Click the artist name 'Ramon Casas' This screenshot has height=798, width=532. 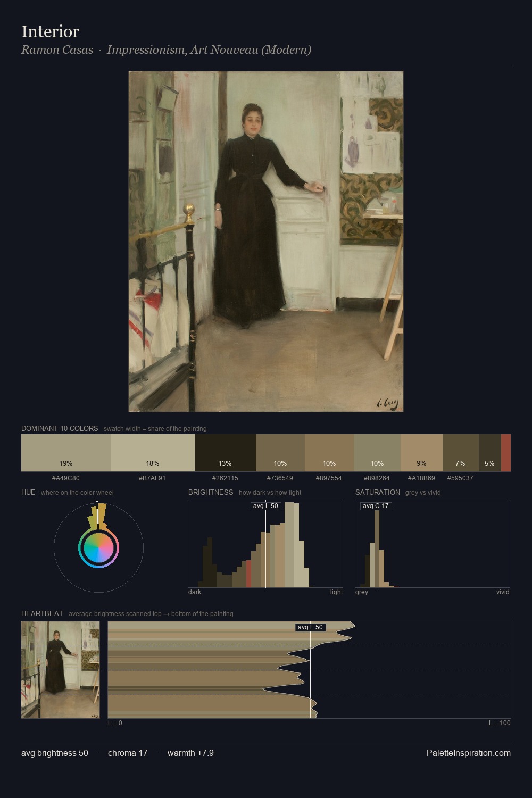[x=57, y=50]
